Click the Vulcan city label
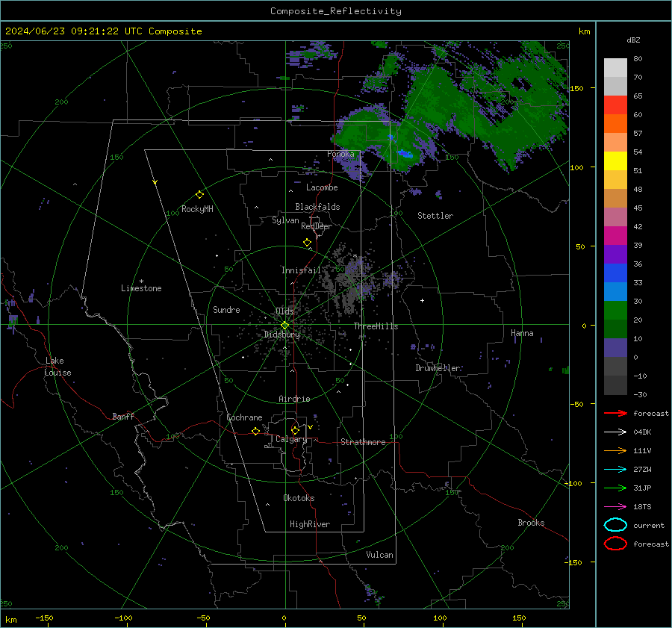Image resolution: width=672 pixels, height=628 pixels. tap(379, 555)
